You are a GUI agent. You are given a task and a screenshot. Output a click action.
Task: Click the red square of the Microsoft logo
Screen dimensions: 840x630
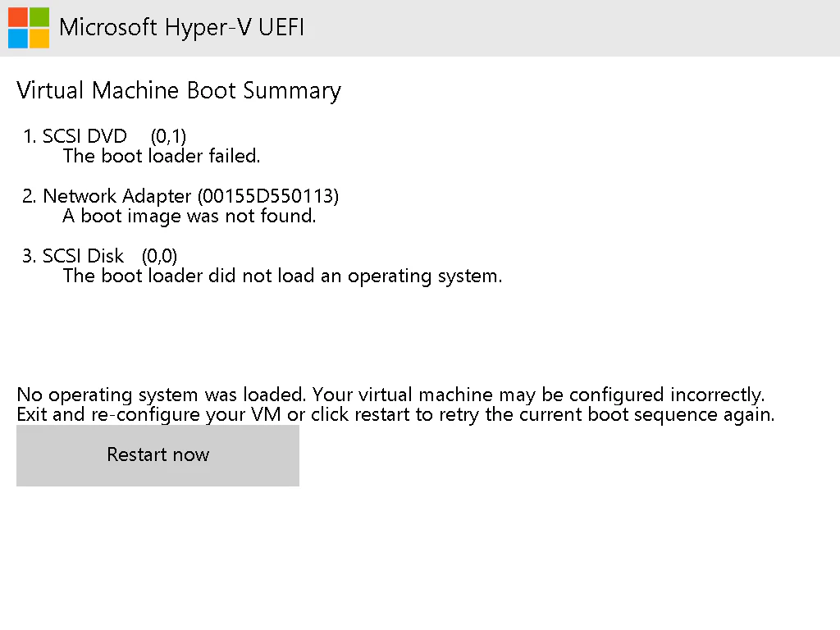pos(17,16)
